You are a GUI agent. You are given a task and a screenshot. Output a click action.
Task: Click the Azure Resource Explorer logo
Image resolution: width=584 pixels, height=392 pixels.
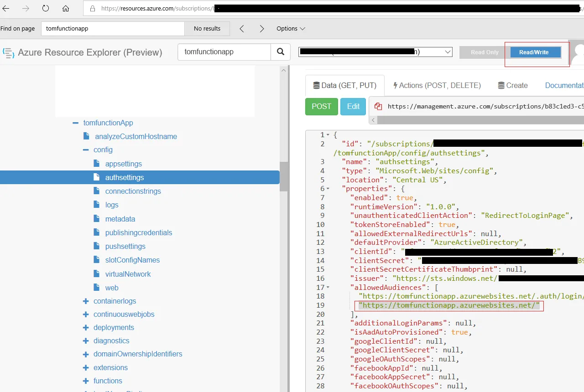point(8,52)
